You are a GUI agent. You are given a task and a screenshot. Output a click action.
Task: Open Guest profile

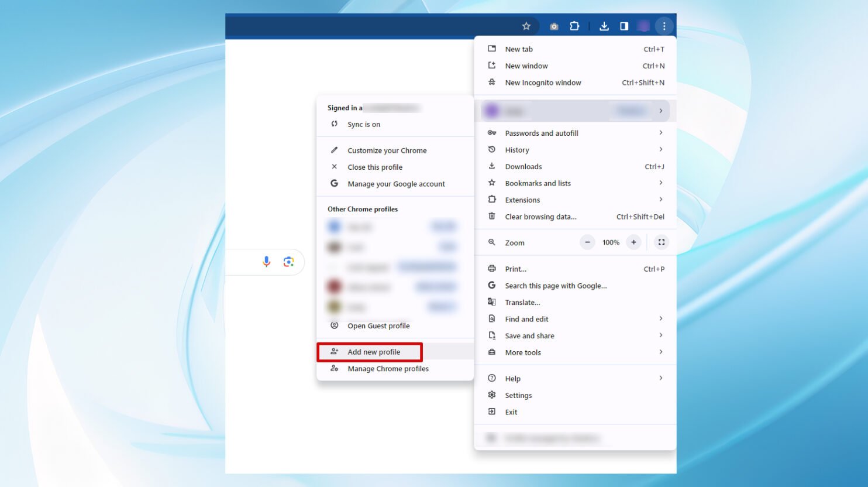[x=378, y=325]
